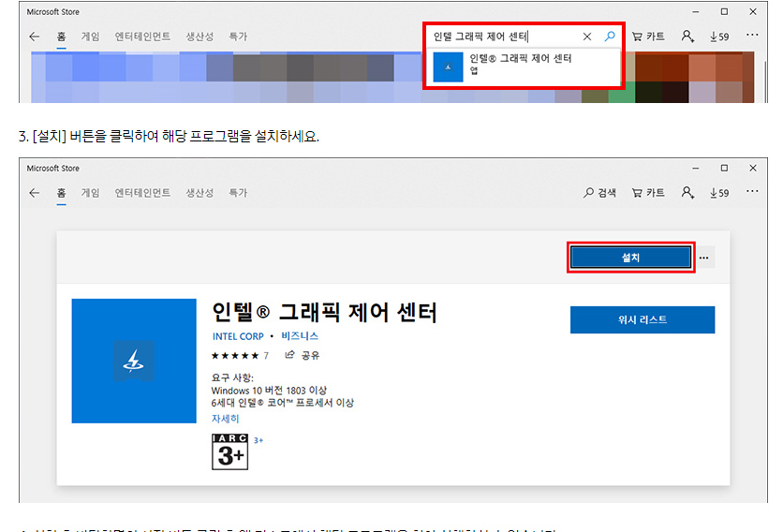The image size is (783, 532).
Task: Maximize the lower Microsoft Store window
Action: tap(724, 169)
